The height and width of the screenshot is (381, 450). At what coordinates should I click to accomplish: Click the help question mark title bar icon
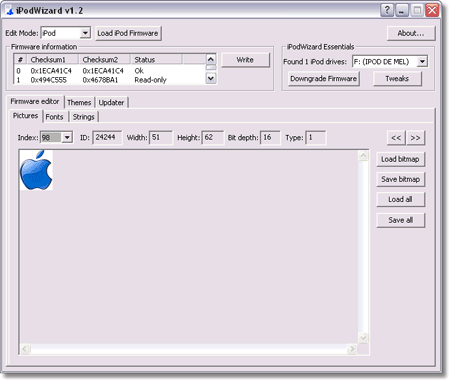[x=387, y=10]
